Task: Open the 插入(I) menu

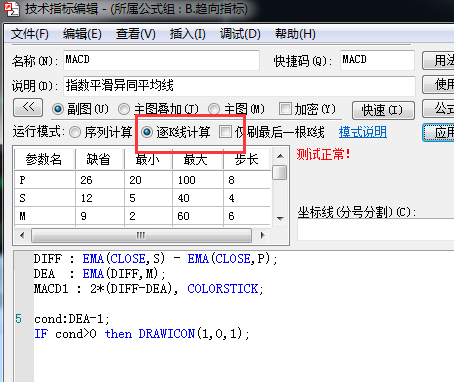Action: (187, 34)
